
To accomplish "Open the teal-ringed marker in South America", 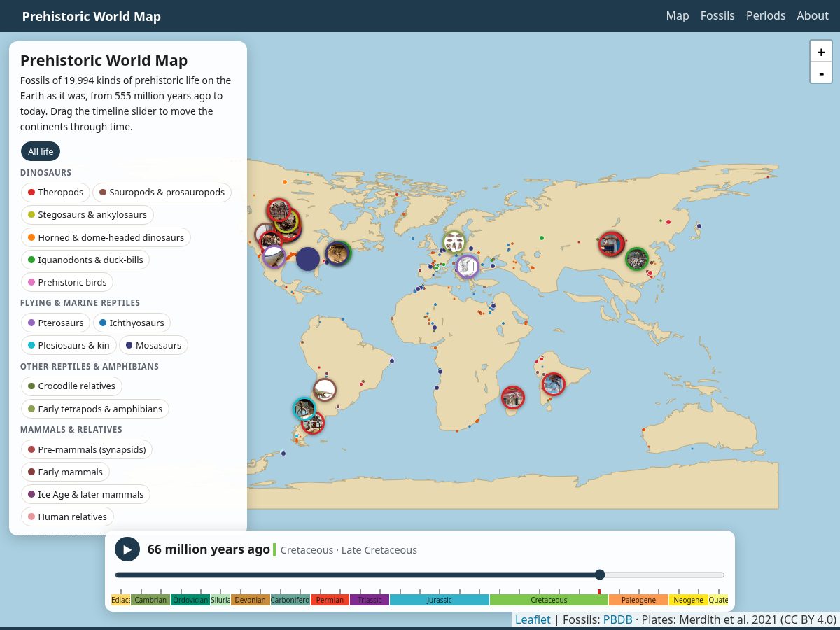I will [x=304, y=409].
